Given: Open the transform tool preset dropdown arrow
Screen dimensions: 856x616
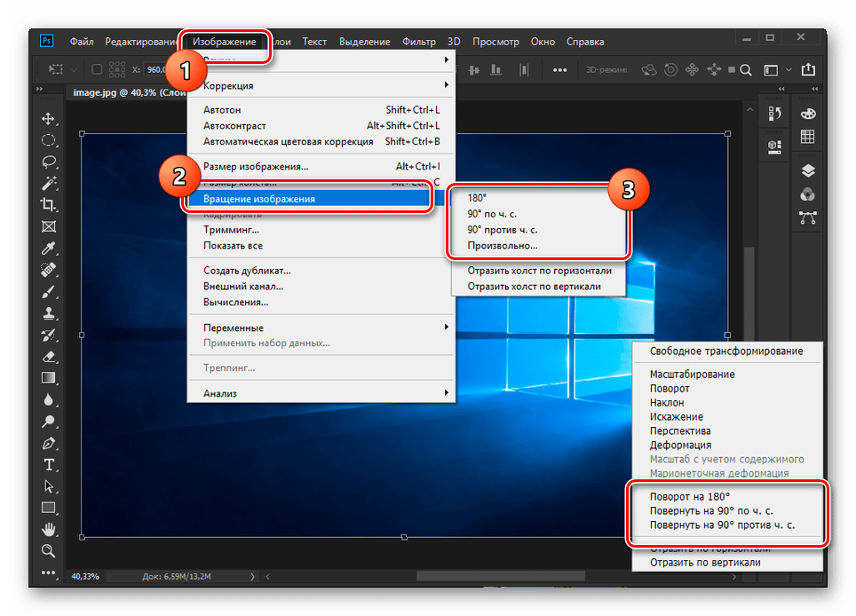Looking at the screenshot, I should click(x=74, y=70).
